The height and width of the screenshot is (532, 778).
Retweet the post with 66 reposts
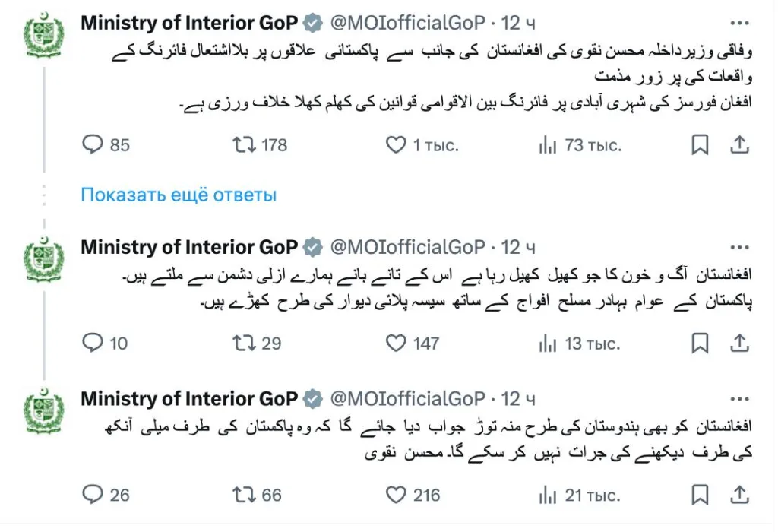coord(244,496)
